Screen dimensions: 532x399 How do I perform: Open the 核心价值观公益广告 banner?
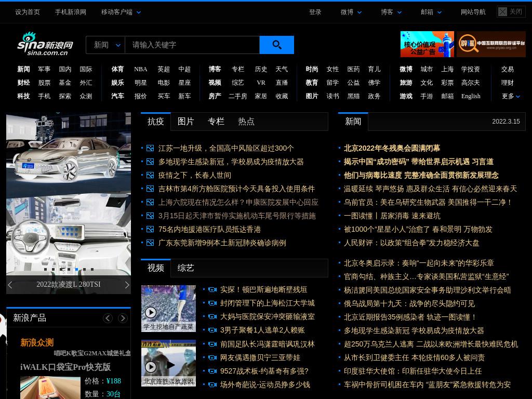coord(427,44)
